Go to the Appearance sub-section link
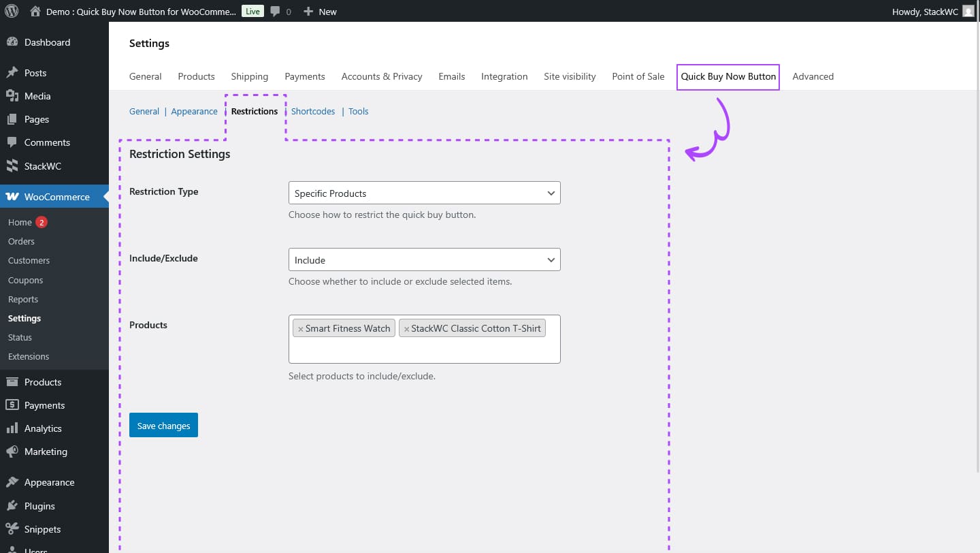 coord(194,112)
